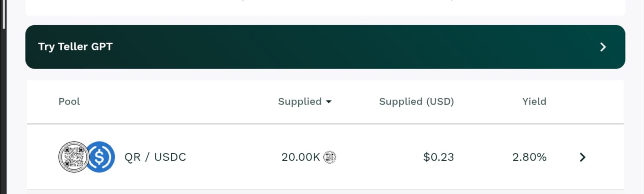
Task: Click the QR ticker in pool name
Action: [x=132, y=157]
